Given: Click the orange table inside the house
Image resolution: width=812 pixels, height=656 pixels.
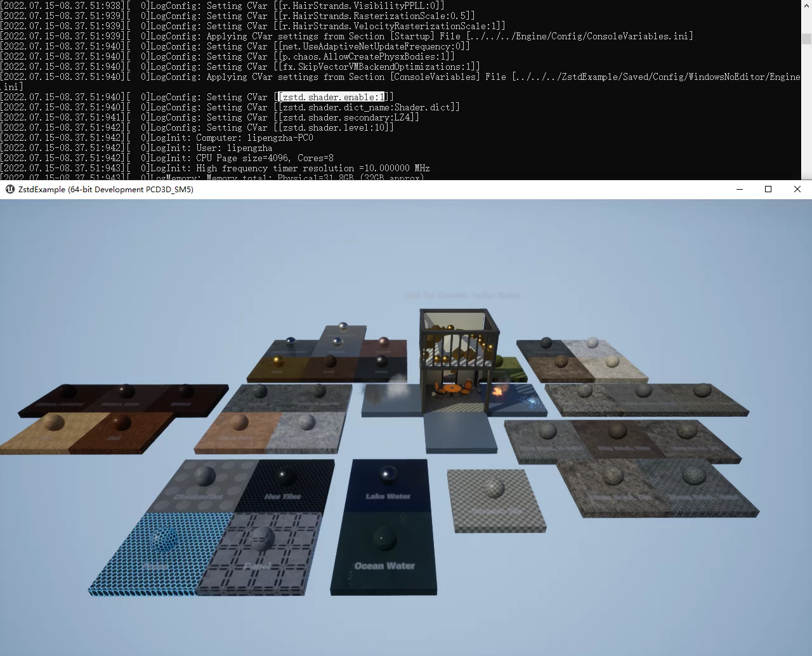Looking at the screenshot, I should pyautogui.click(x=452, y=387).
